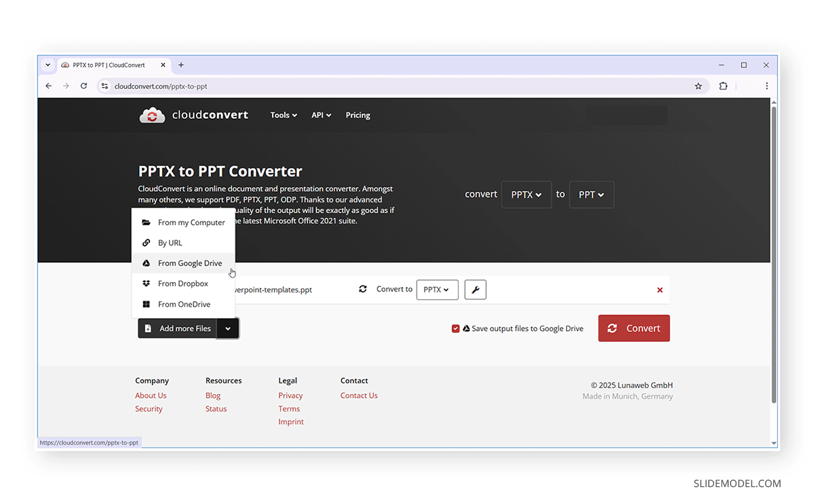Open the Tools menu in the navbar
The height and width of the screenshot is (504, 814).
coord(284,115)
